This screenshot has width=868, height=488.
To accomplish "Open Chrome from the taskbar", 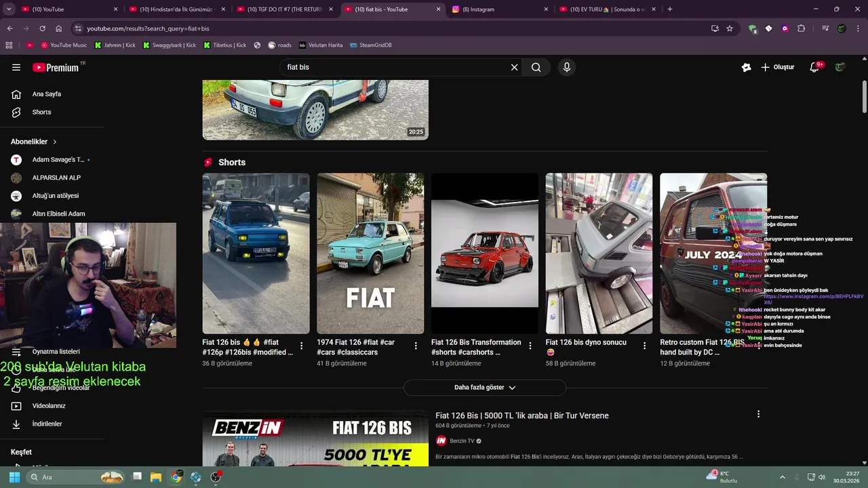I will [x=176, y=477].
